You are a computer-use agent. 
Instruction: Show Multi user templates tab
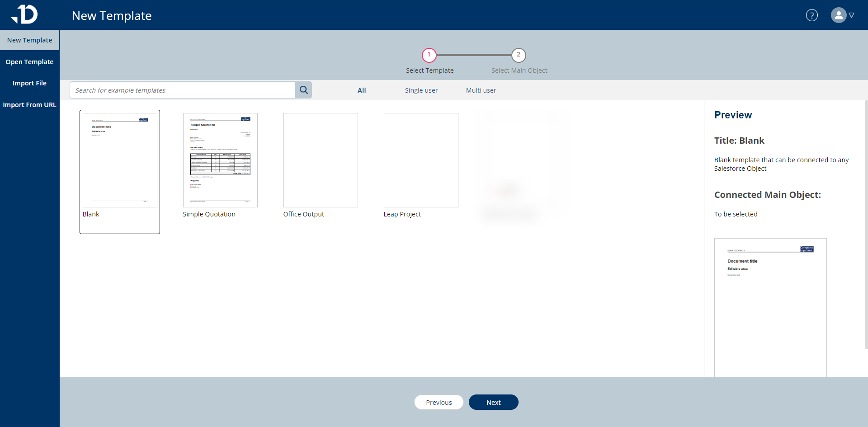point(481,90)
